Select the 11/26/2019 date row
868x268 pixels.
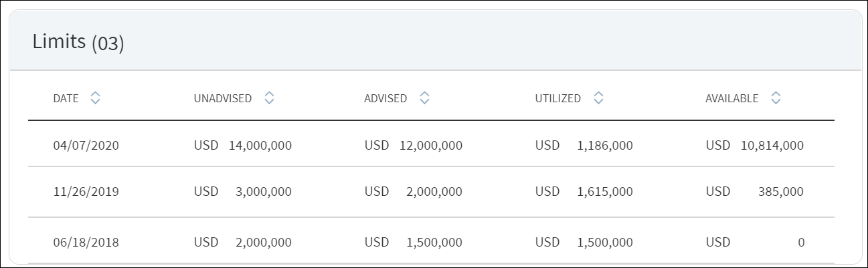[x=431, y=192]
